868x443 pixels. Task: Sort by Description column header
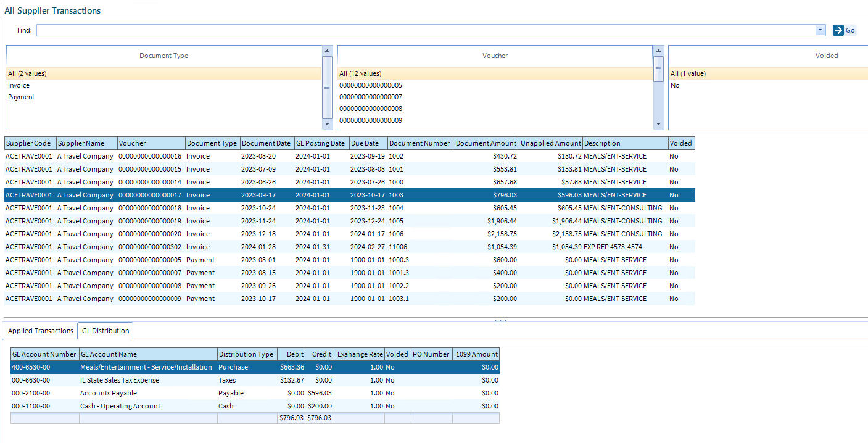(x=626, y=143)
